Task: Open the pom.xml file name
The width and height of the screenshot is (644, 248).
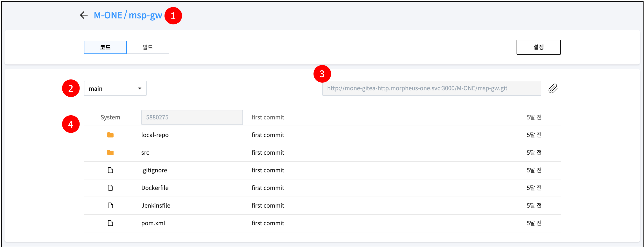Action: tap(153, 223)
